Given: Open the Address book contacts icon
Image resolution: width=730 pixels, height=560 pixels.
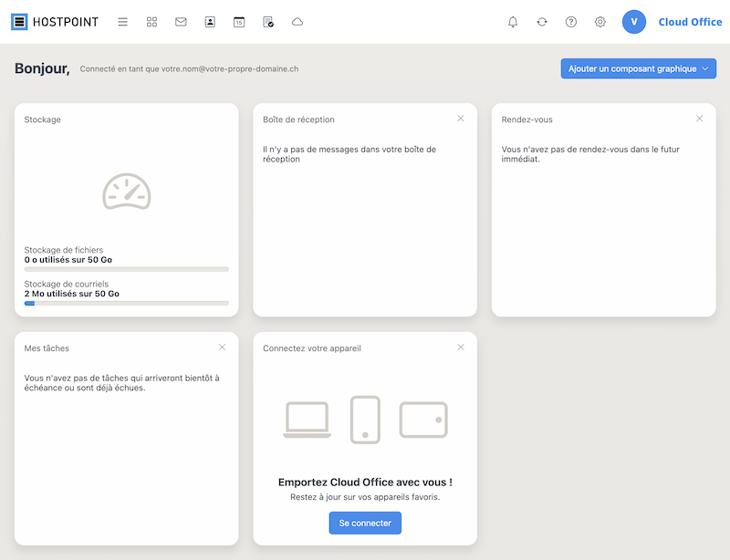Looking at the screenshot, I should pyautogui.click(x=210, y=22).
